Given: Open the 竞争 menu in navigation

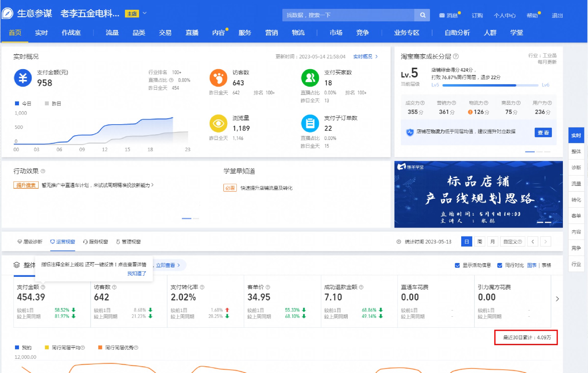Looking at the screenshot, I should pyautogui.click(x=363, y=33).
